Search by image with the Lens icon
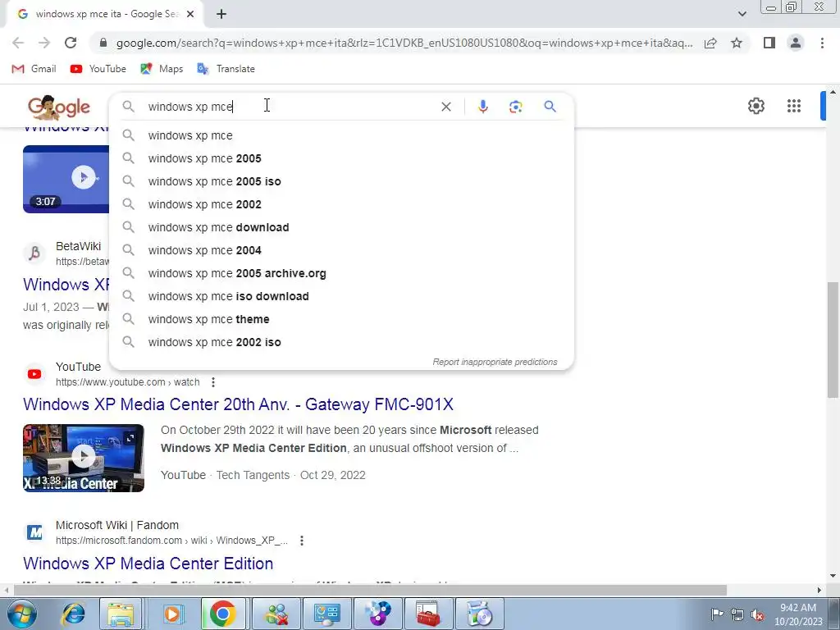The height and width of the screenshot is (630, 840). 515,107
